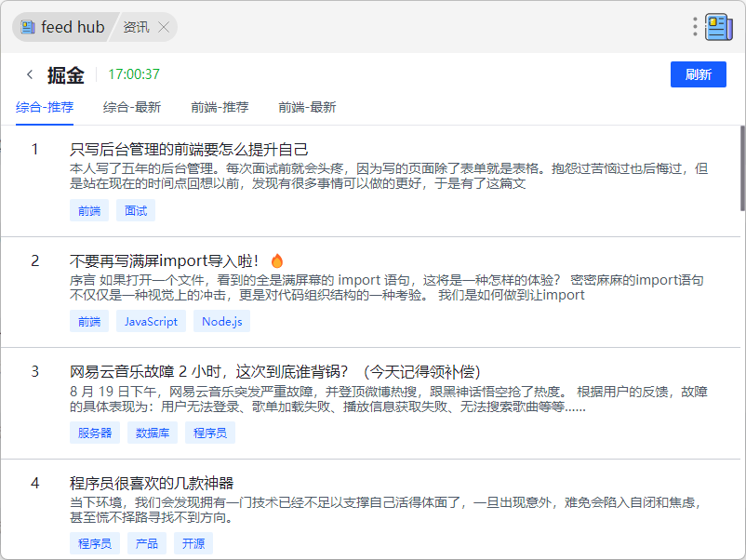Click the 开源 tag
This screenshot has width=746, height=560.
click(x=193, y=543)
